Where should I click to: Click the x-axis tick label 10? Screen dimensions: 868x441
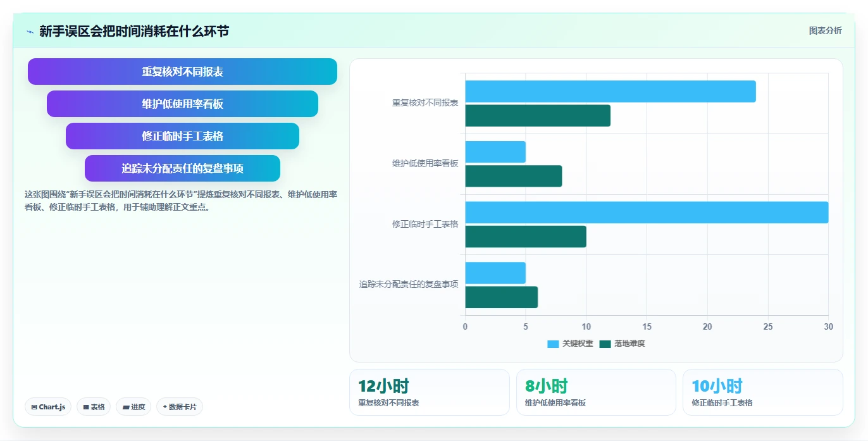[x=586, y=326]
